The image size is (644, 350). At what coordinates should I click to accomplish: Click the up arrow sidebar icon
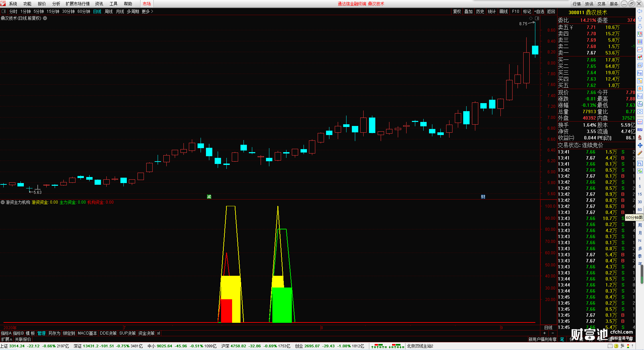coord(640,19)
